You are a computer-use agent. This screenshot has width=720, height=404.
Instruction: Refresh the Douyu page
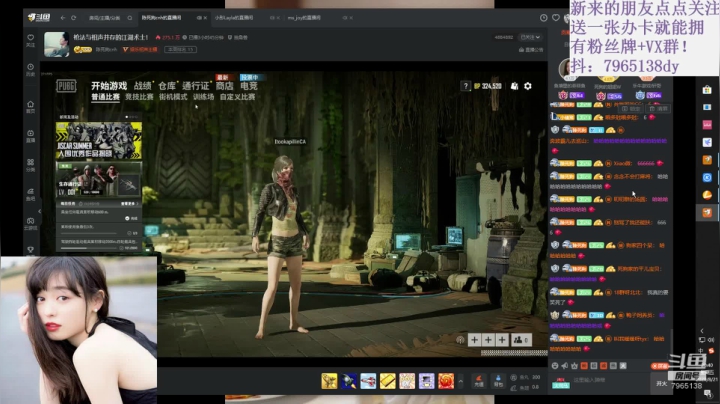(x=73, y=18)
